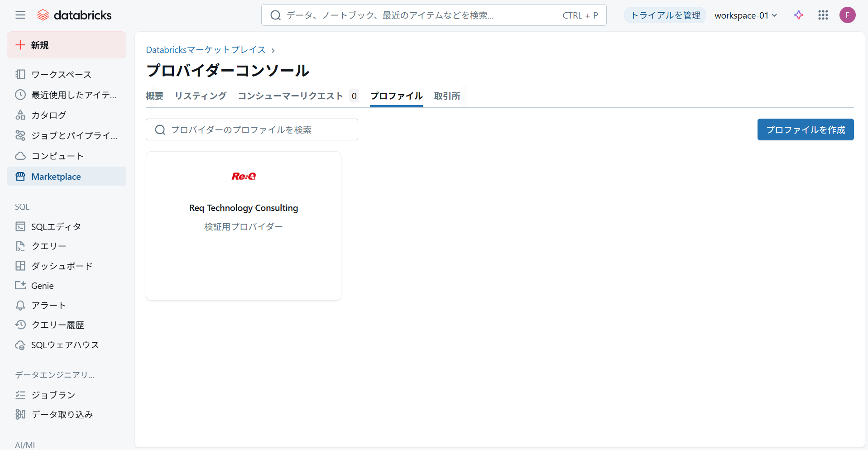Click the user avatar icon F
868x450 pixels.
(847, 15)
